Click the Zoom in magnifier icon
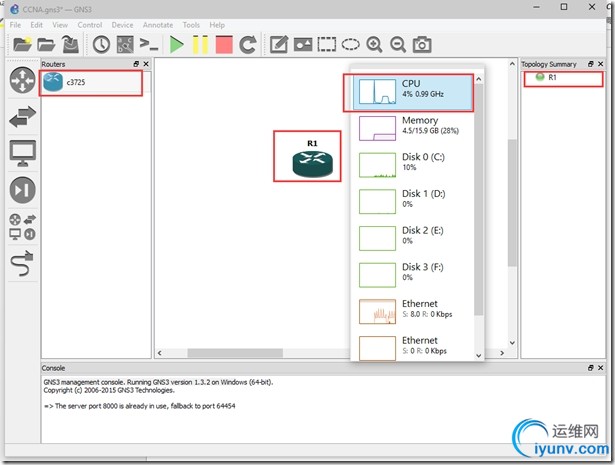This screenshot has width=615, height=465. [x=374, y=44]
